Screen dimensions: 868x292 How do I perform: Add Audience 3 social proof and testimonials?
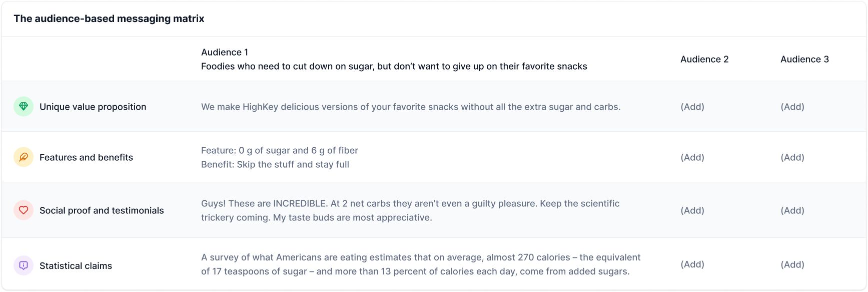point(792,210)
